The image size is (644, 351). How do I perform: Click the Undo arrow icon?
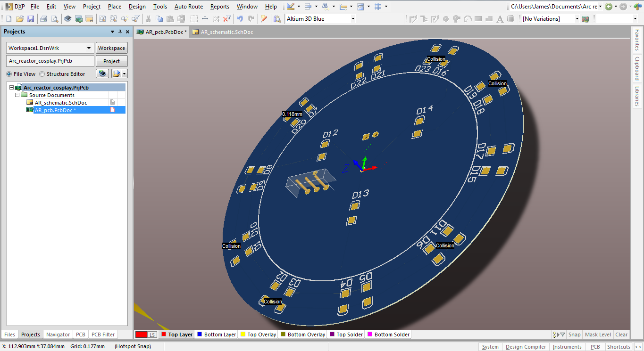pos(240,19)
